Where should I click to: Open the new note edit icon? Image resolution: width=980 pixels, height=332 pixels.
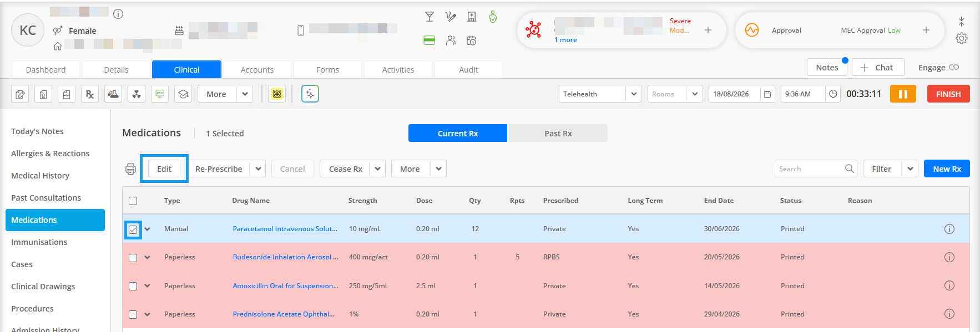coord(21,94)
